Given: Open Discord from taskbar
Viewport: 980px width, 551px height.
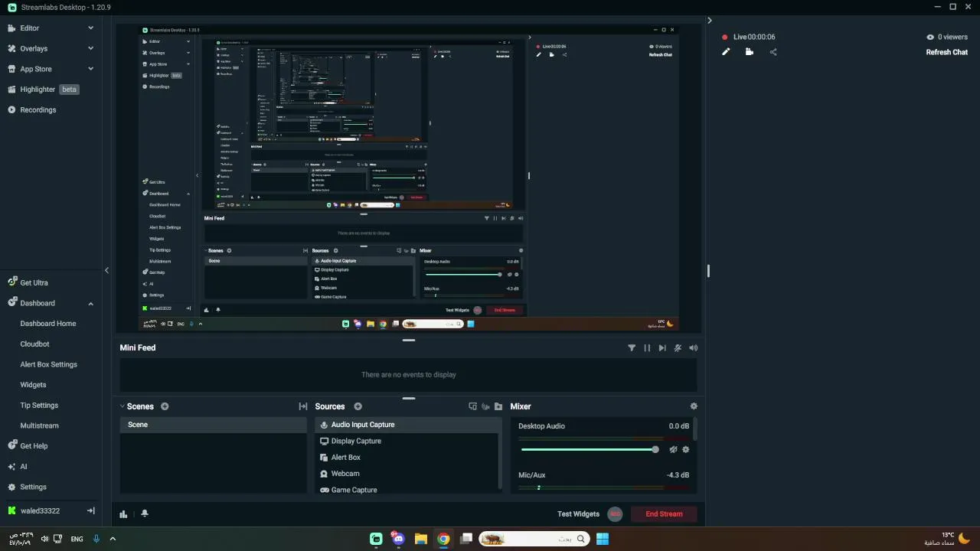Looking at the screenshot, I should pos(398,539).
